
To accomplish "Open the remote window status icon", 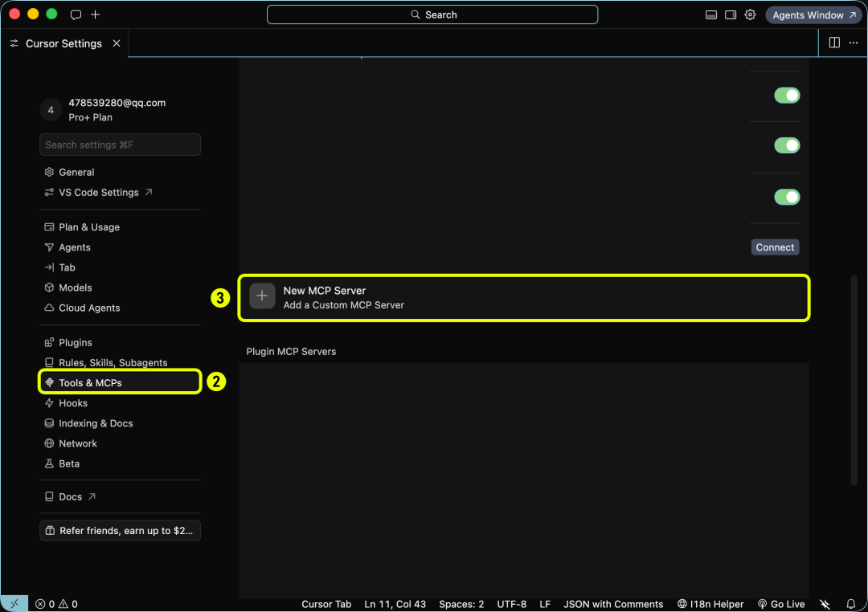I will coord(14,604).
